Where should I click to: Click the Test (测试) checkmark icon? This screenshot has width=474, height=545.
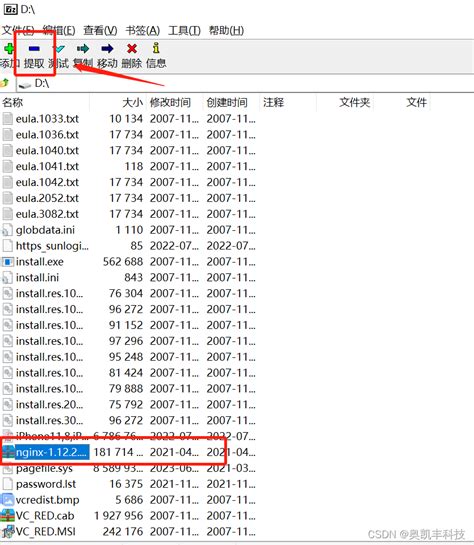(60, 48)
